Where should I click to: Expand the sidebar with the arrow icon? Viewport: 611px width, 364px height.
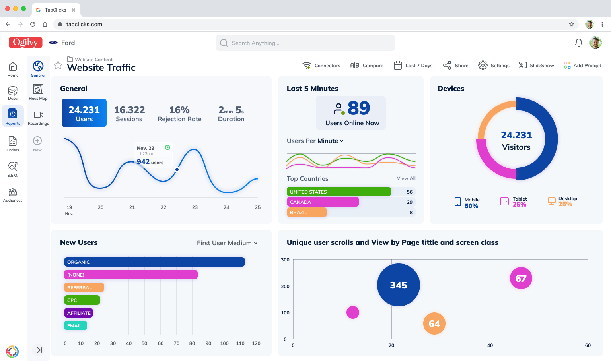(x=38, y=350)
